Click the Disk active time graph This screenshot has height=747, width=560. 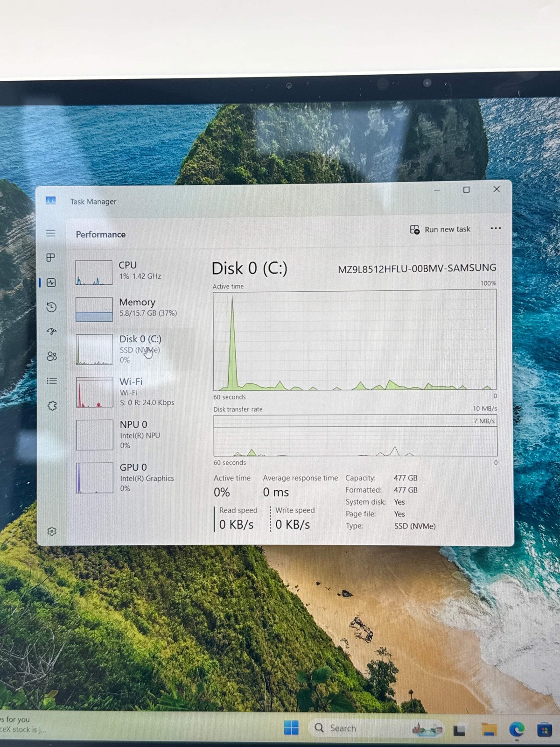(355, 340)
